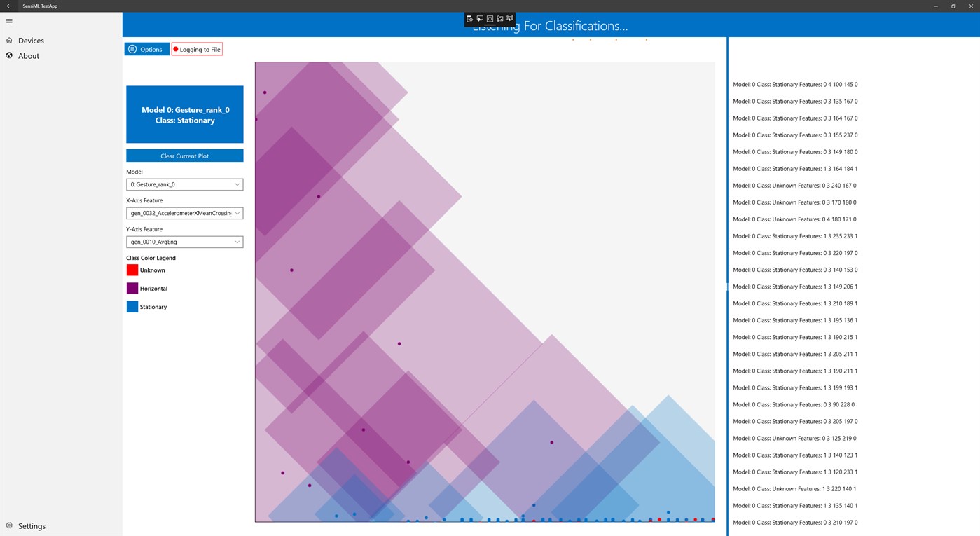Select log entry Features: 1 3 140 123 1
Screen dimensions: 980x536
tap(795, 455)
